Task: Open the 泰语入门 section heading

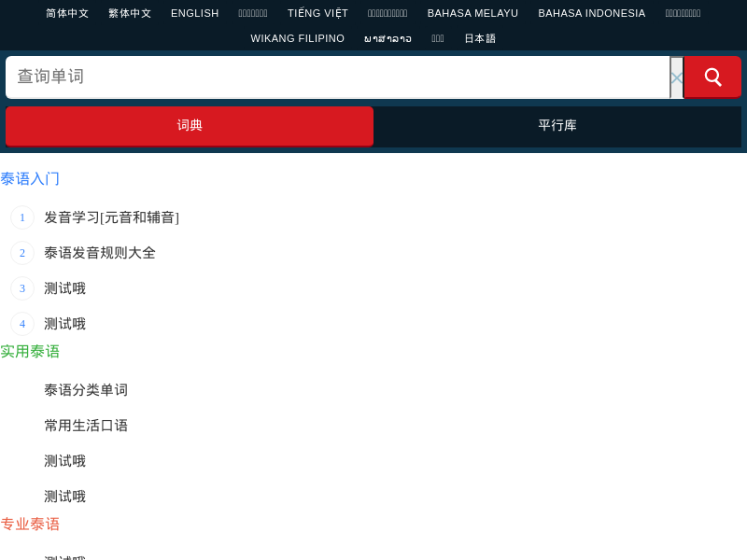Action: click(30, 179)
